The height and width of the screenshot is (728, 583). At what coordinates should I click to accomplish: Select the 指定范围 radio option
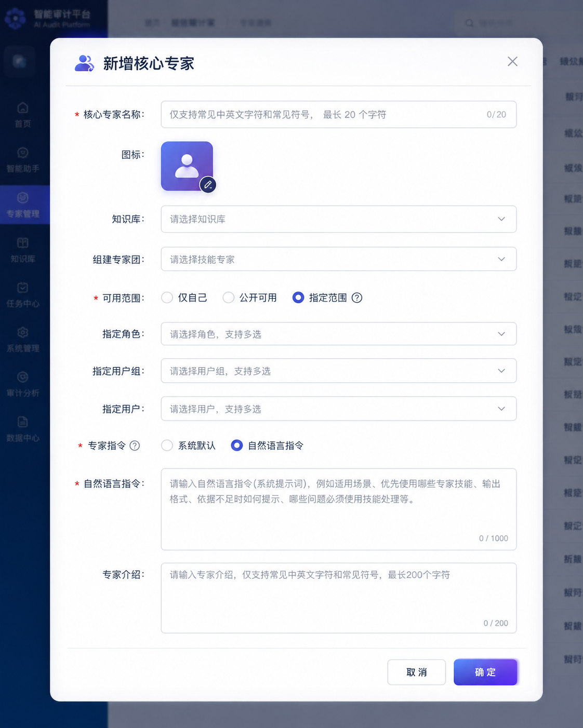tap(298, 298)
